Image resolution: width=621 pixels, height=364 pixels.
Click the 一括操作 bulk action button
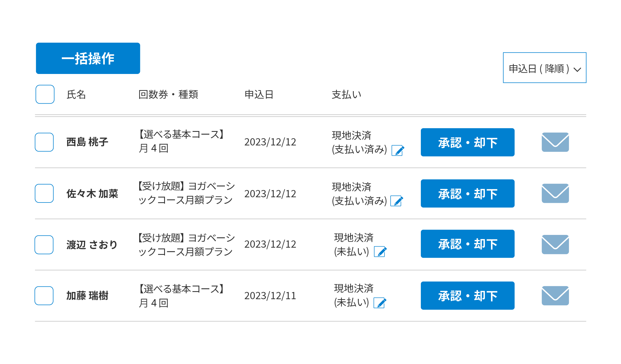[x=88, y=58]
